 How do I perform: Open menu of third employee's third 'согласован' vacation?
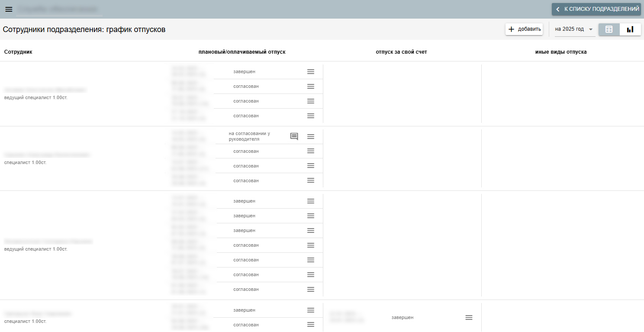point(311,274)
